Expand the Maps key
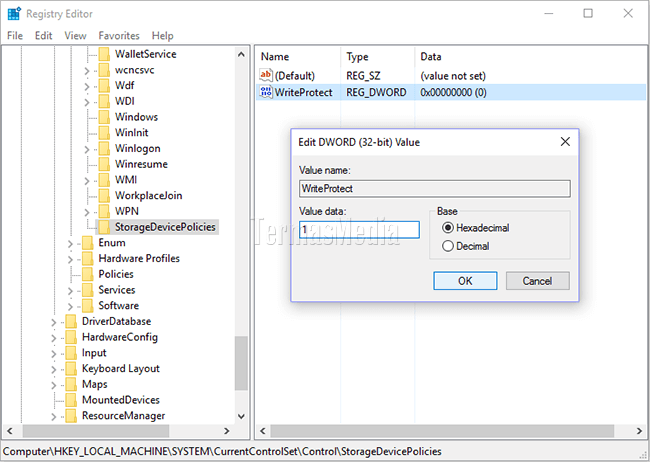650x462 pixels. coord(53,385)
